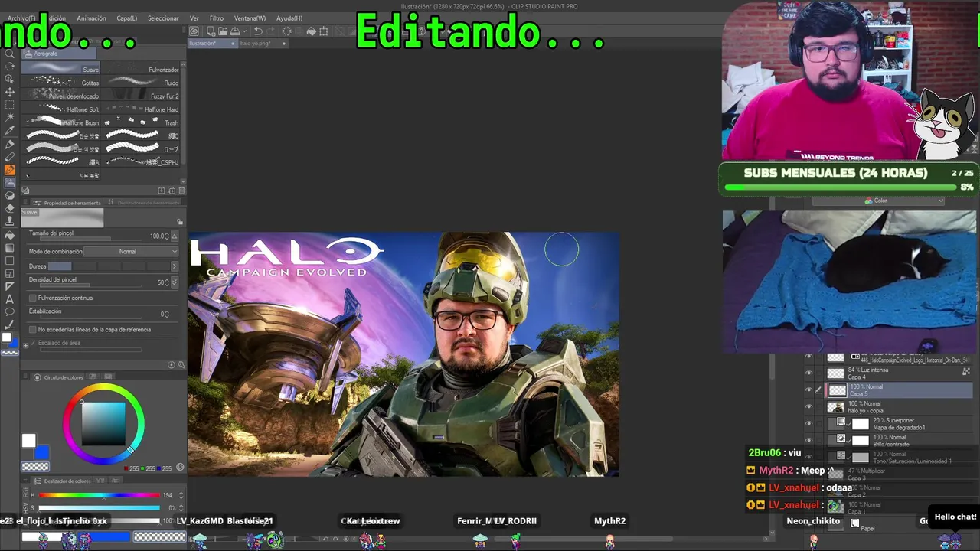Image resolution: width=980 pixels, height=551 pixels.
Task: Select the Move layer tool
Action: click(x=10, y=92)
